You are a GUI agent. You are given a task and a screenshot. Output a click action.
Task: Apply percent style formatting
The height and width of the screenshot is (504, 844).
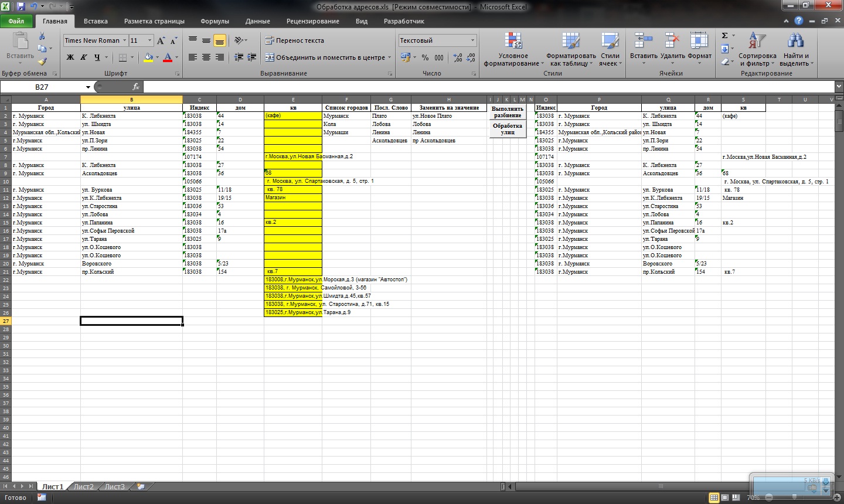coord(425,57)
